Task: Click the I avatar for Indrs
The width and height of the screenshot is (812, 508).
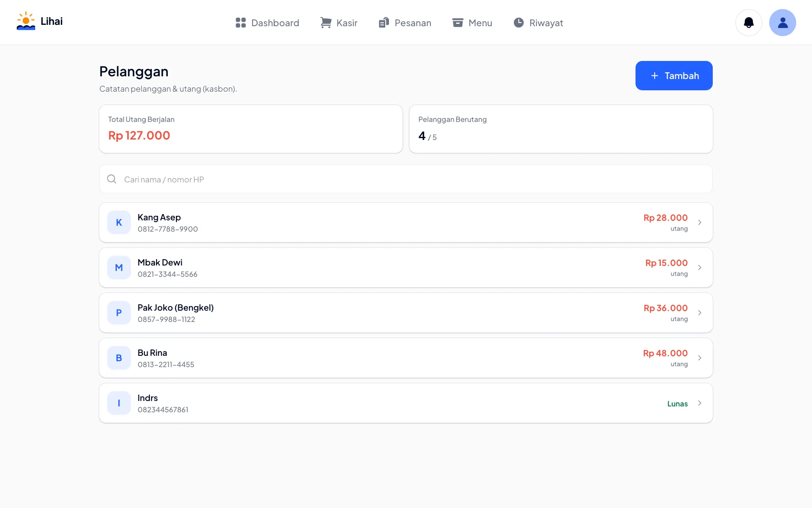Action: (119, 403)
